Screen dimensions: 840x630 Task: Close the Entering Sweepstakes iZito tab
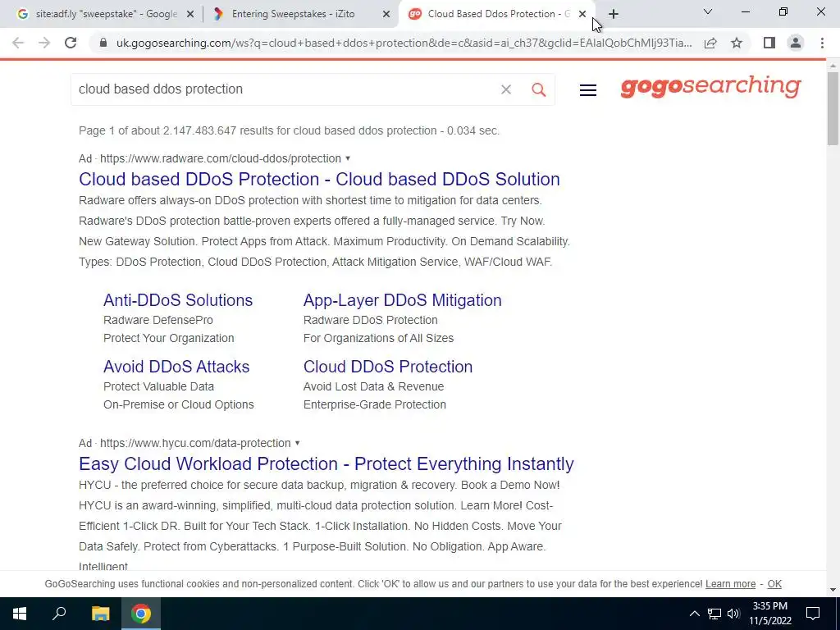(386, 15)
